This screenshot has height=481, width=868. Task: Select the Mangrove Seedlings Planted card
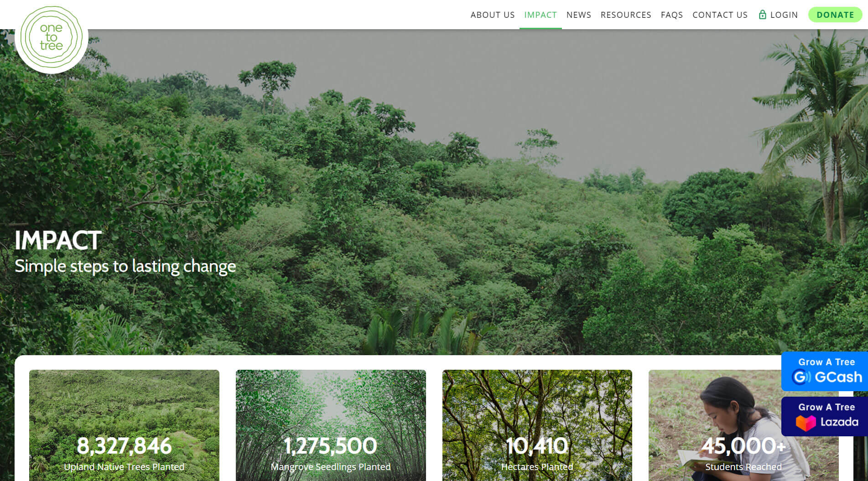331,425
